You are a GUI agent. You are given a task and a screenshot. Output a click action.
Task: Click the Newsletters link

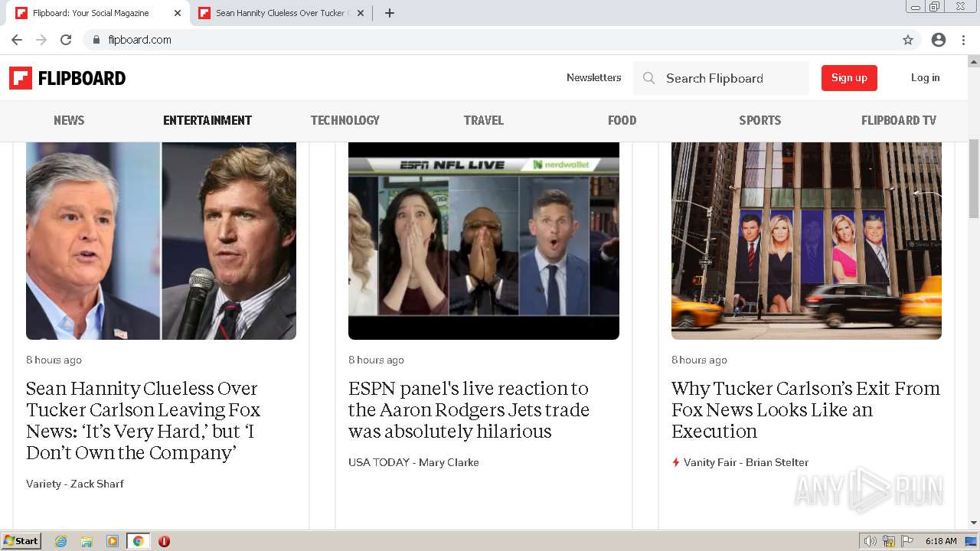(594, 77)
